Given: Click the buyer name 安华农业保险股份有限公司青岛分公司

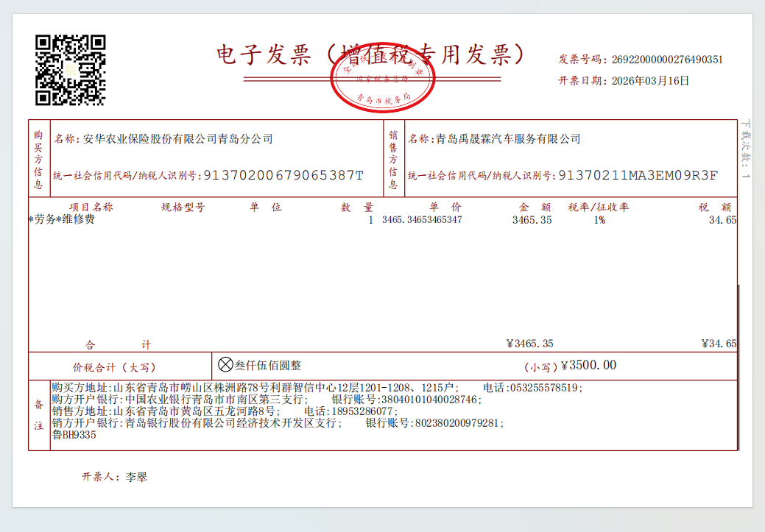Looking at the screenshot, I should point(177,139).
